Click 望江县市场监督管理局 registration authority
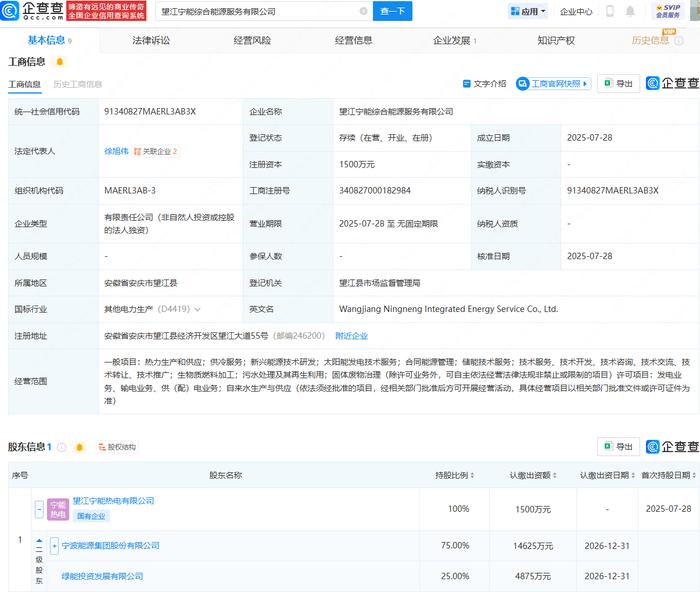 coord(379,283)
